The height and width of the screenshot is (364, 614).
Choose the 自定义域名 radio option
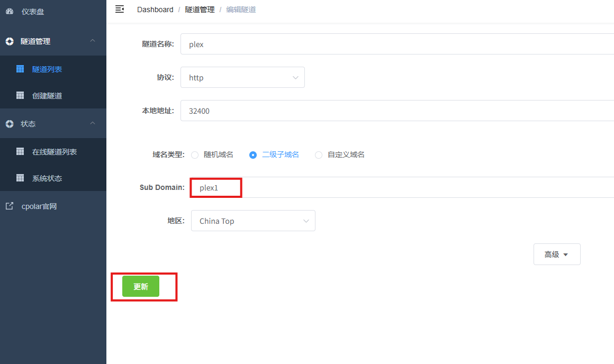319,155
